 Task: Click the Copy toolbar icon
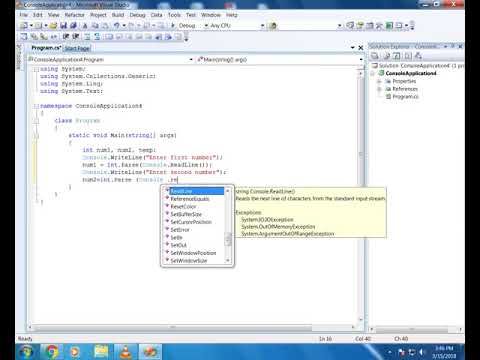(x=95, y=25)
